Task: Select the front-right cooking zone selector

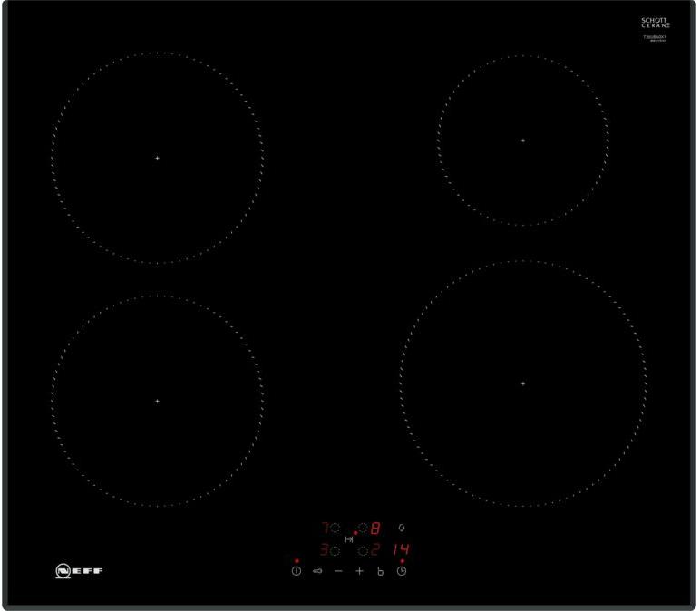Action: pyautogui.click(x=363, y=549)
